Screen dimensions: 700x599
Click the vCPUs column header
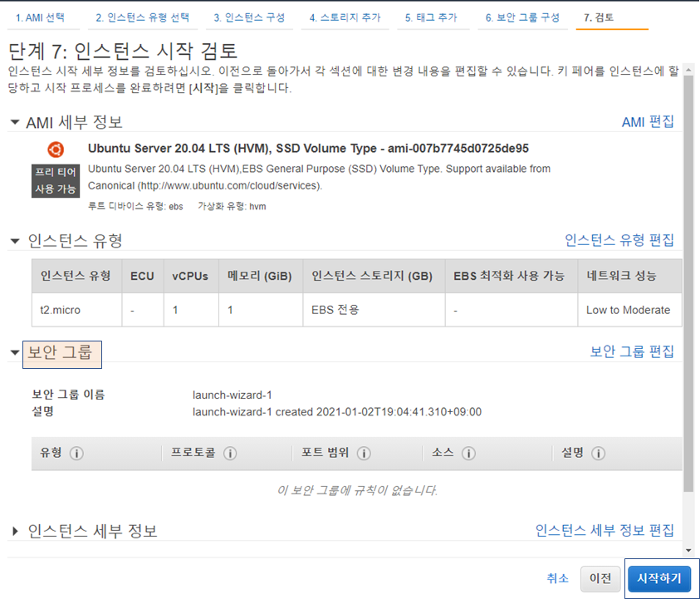pyautogui.click(x=190, y=276)
